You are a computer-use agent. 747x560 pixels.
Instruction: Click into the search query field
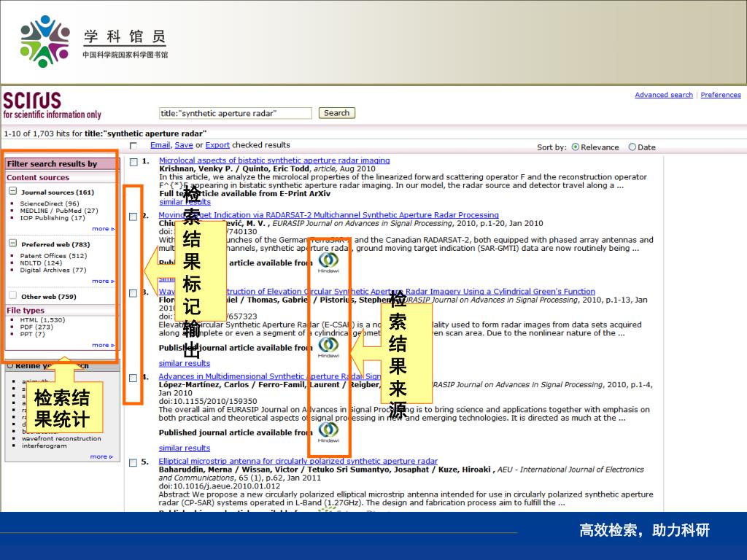(236, 113)
